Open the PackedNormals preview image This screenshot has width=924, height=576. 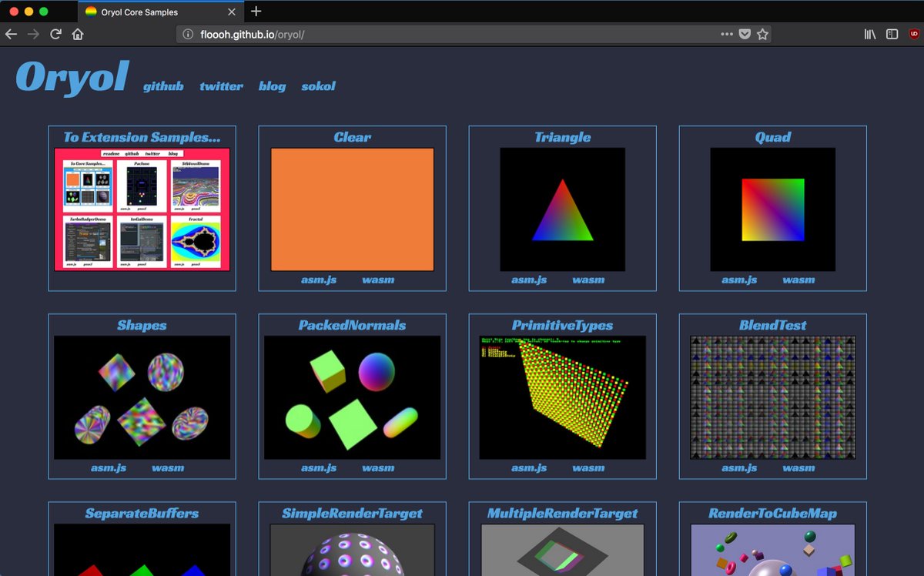coord(353,397)
